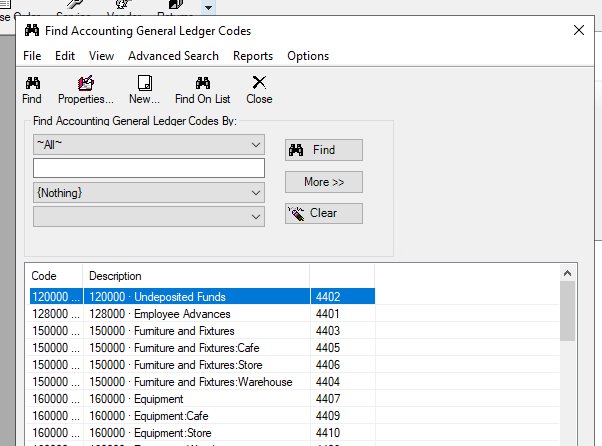602x446 pixels.
Task: Click the results list vertical scrollbar thumb
Action: pyautogui.click(x=567, y=311)
